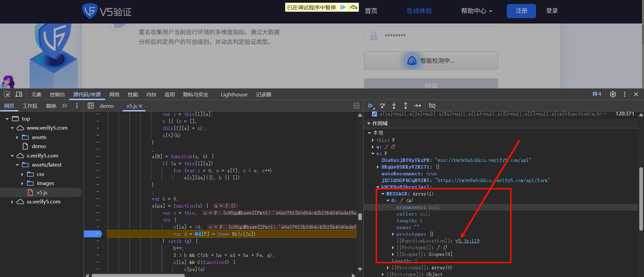
Task: Open the Lighthouse tab
Action: 234,94
